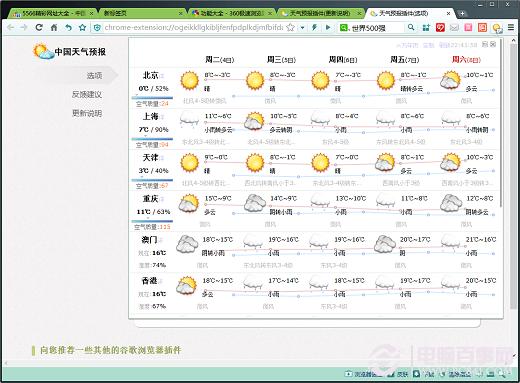Close the 天气预报插件(选项) tab
This screenshot has width=520, height=383.
[x=448, y=13]
